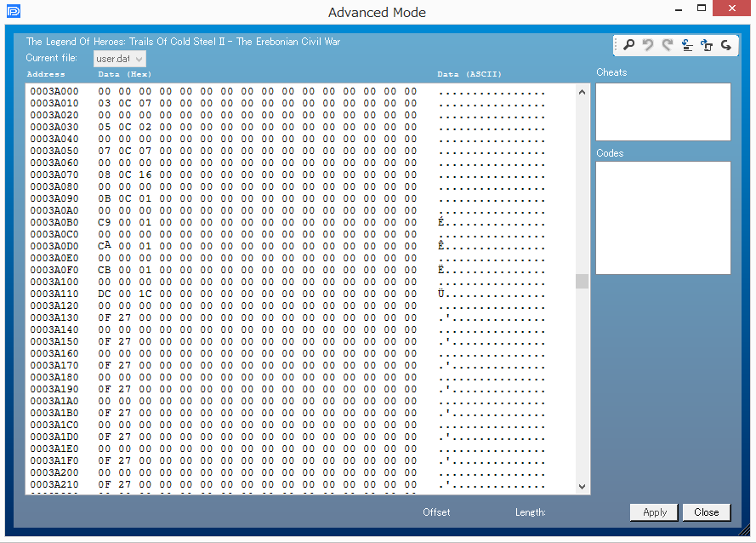
Task: Click the undo arrow icon
Action: [x=648, y=45]
